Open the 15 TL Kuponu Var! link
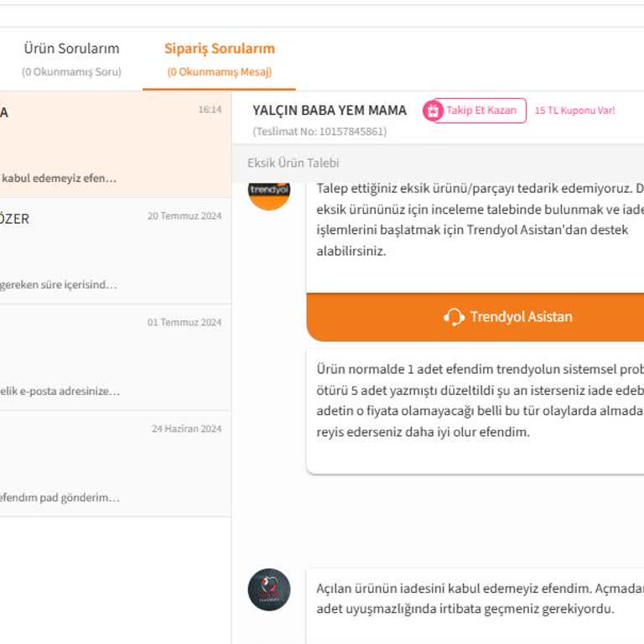Screen dimensions: 644x644 pos(574,111)
